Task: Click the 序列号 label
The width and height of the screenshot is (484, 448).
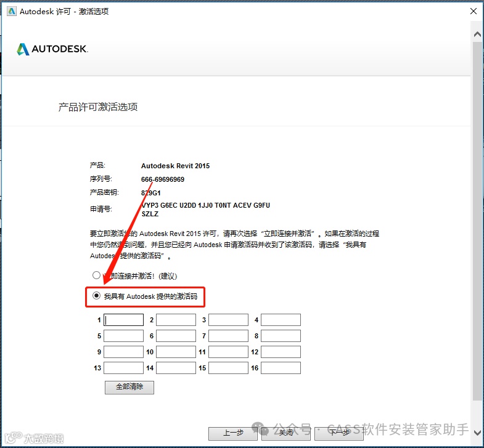Action: coord(101,179)
